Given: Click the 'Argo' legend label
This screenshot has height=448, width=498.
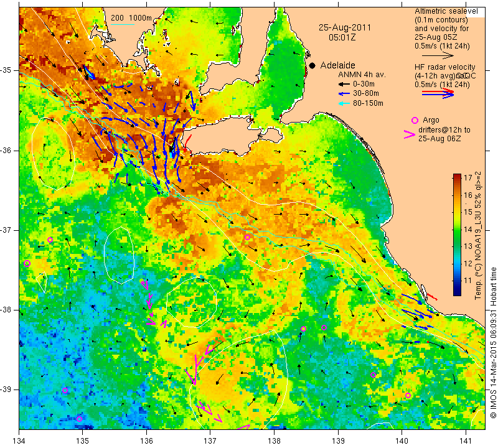Looking at the screenshot, I should click(431, 120).
